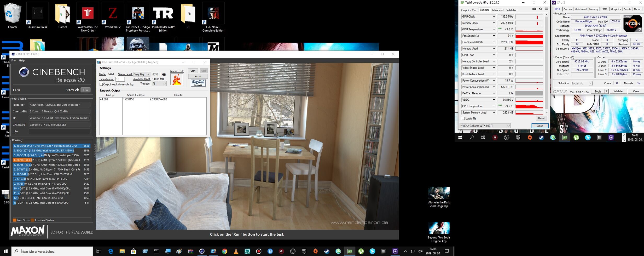Viewport: 644px width, 256px height.
Task: Open Command Prompt from the taskbar
Action: [x=156, y=251]
